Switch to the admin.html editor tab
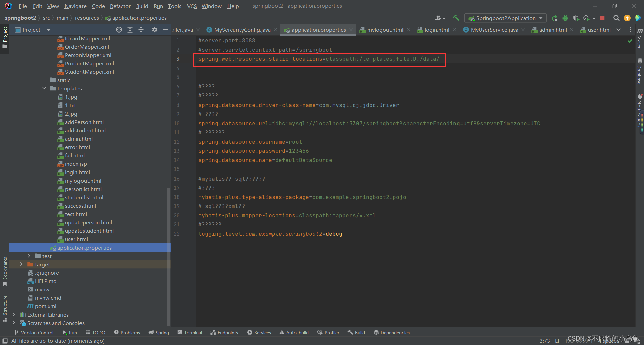Screen dimensions: 644x345 click(x=553, y=30)
